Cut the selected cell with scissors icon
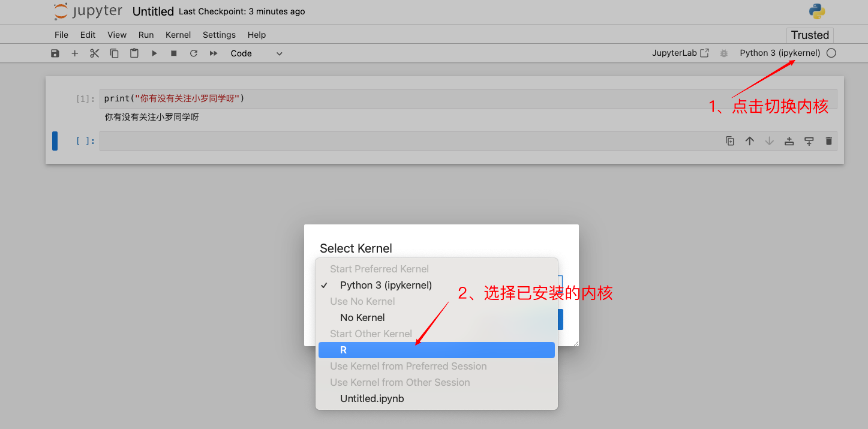Image resolution: width=868 pixels, height=429 pixels. (94, 53)
